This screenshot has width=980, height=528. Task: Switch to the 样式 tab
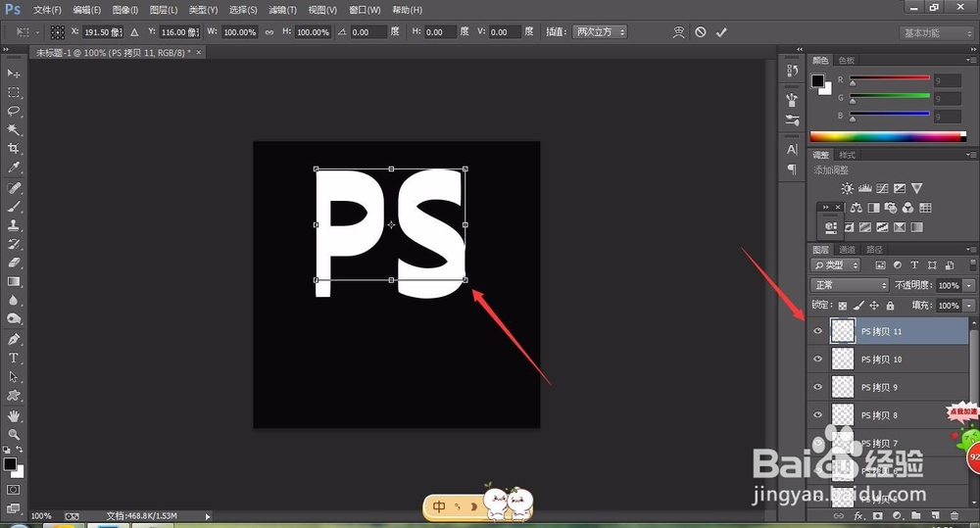[847, 155]
